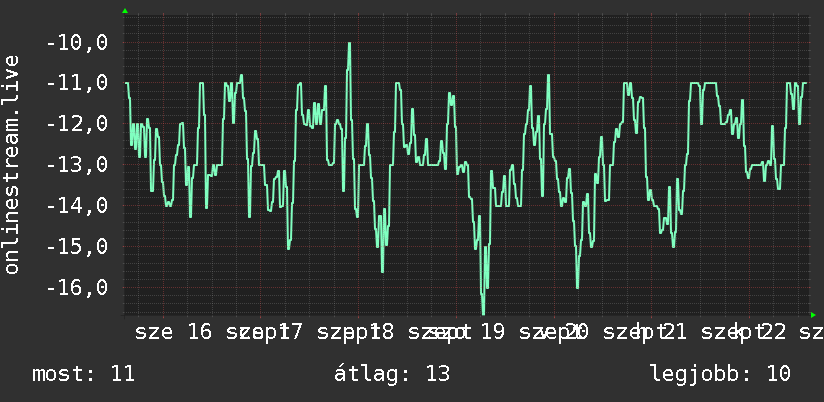The image size is (824, 402).
Task: Click the -13,0 y-axis label
Action: [x=77, y=164]
